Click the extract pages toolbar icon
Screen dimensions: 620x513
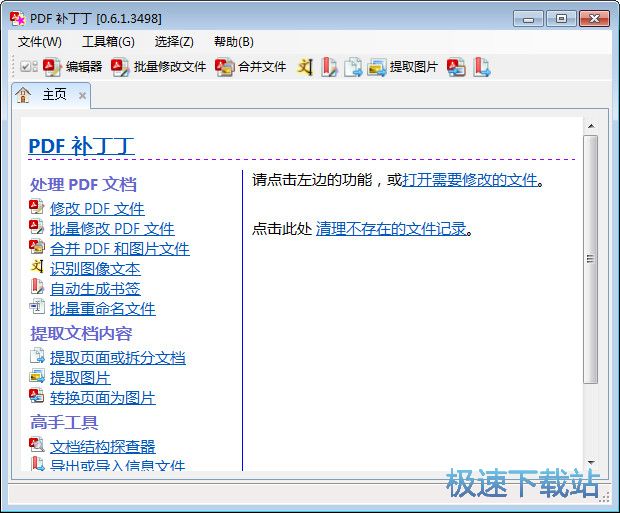353,67
